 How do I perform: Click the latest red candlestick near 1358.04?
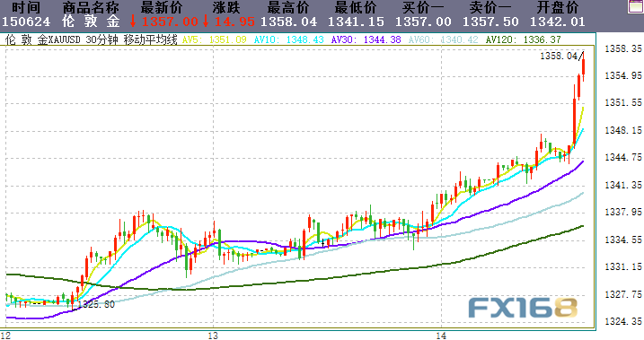583,66
